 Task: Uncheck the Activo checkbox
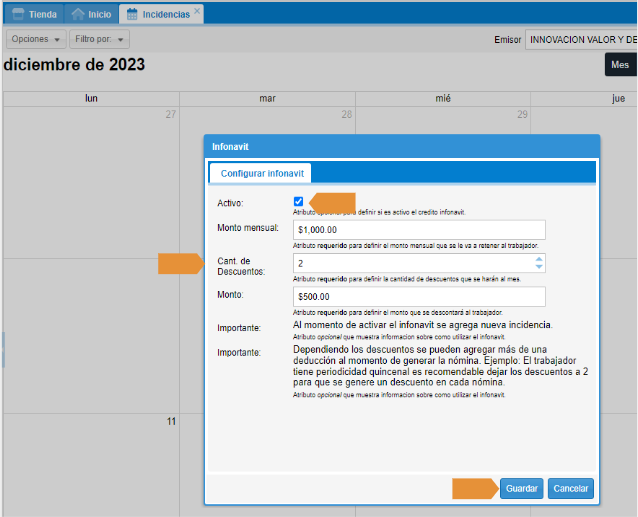pyautogui.click(x=298, y=202)
